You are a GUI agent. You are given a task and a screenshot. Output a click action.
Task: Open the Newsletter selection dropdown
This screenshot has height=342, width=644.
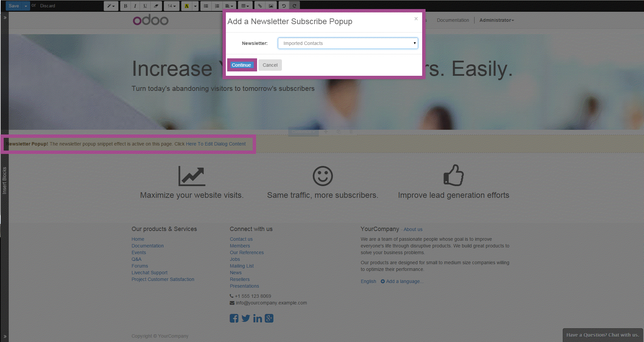(x=348, y=43)
